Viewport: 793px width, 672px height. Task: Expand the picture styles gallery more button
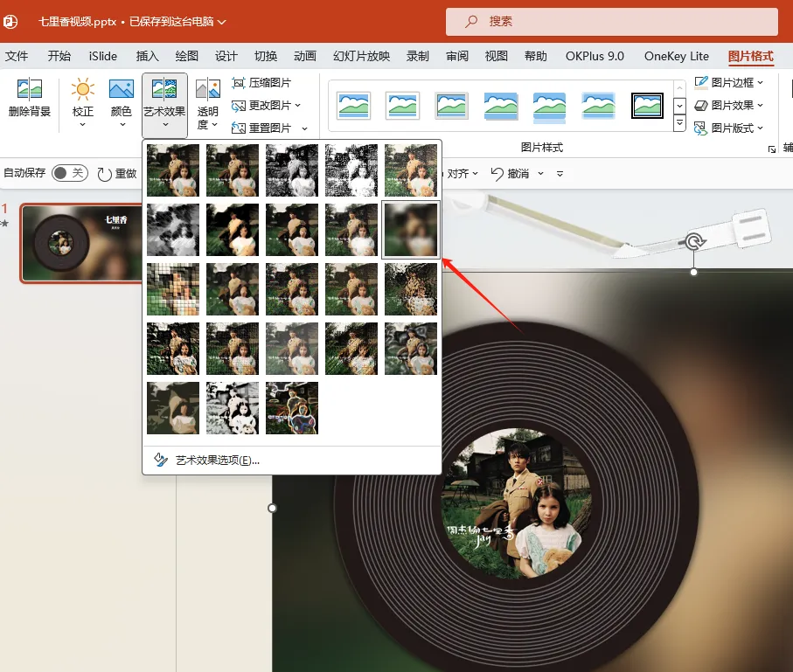[x=679, y=123]
